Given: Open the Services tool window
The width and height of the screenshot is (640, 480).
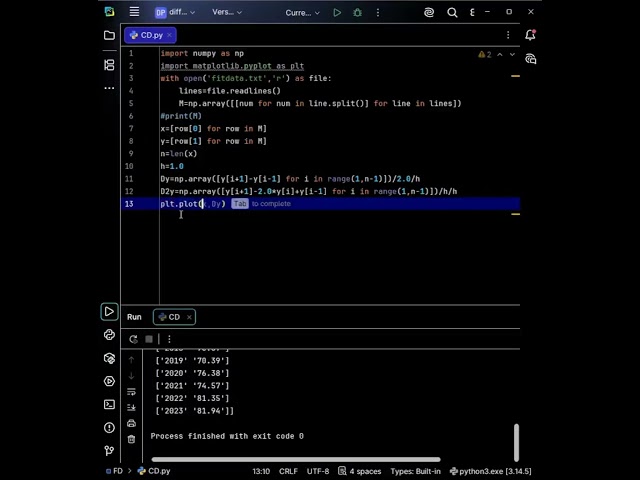Looking at the screenshot, I should (109, 381).
